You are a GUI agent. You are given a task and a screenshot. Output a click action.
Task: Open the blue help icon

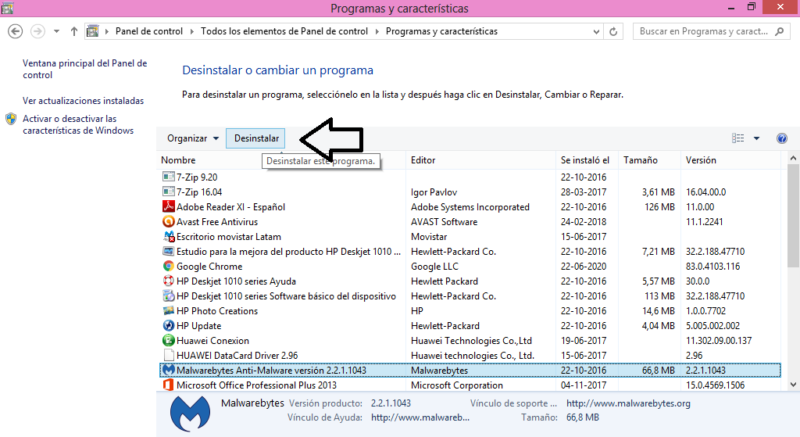782,138
